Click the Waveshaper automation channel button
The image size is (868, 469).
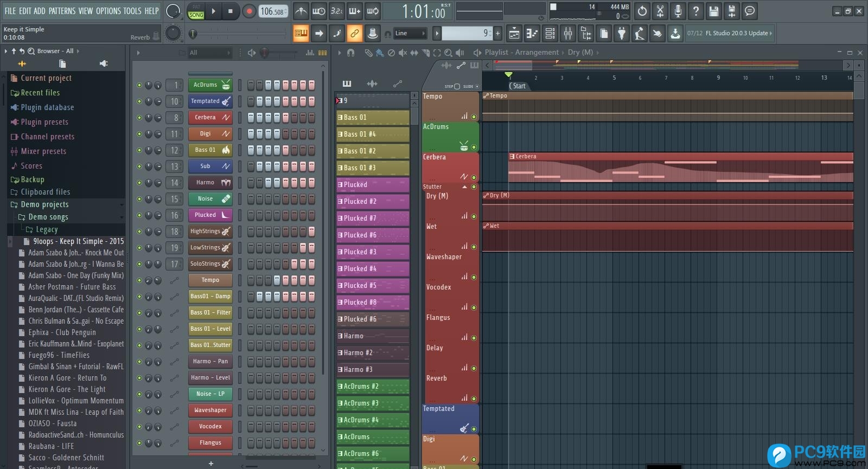(210, 410)
